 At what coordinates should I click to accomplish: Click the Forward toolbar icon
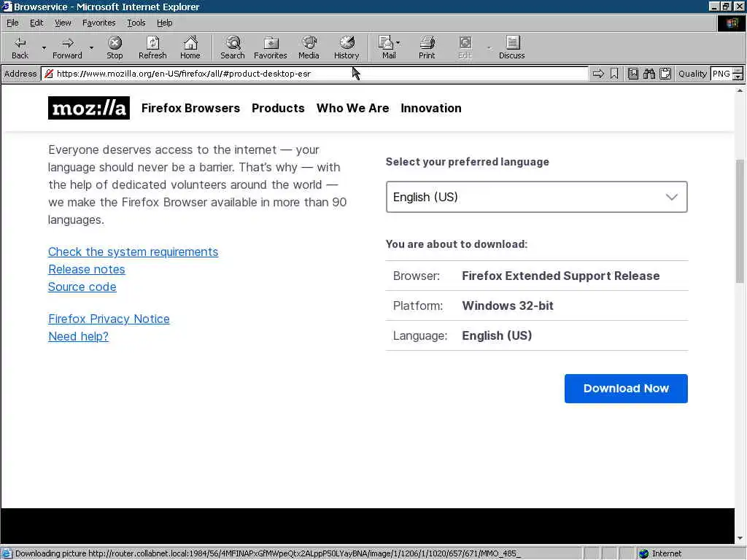pyautogui.click(x=67, y=47)
